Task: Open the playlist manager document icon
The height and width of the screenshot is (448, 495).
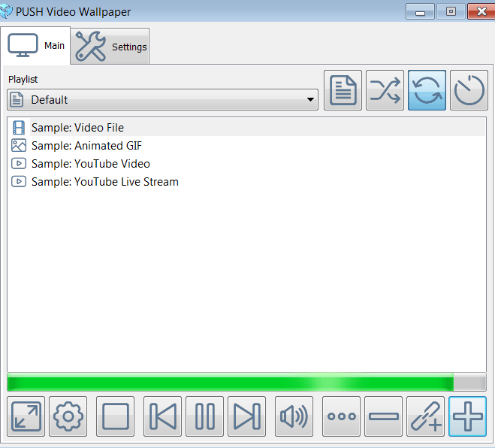Action: [343, 90]
